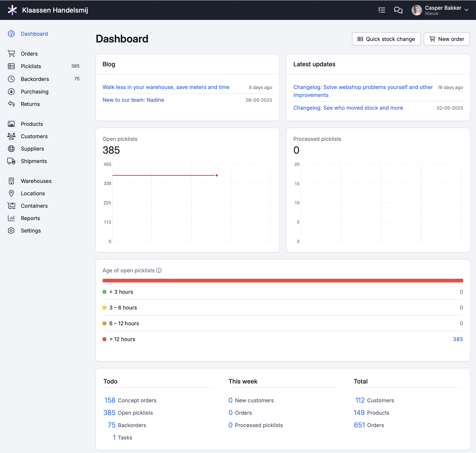This screenshot has height=453, width=476.
Task: Click the Settings gear icon in sidebar
Action: (11, 231)
